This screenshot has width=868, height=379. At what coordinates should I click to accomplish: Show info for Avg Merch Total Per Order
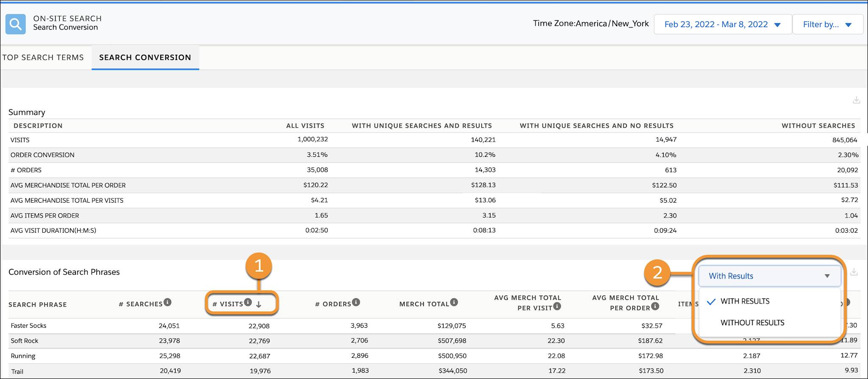click(x=655, y=306)
